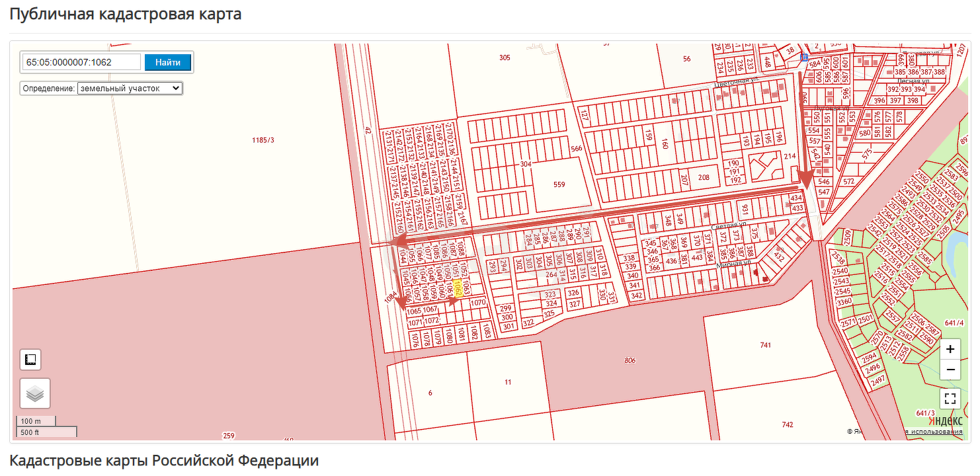980x476 pixels.
Task: Zoom in with the plus button
Action: click(950, 349)
